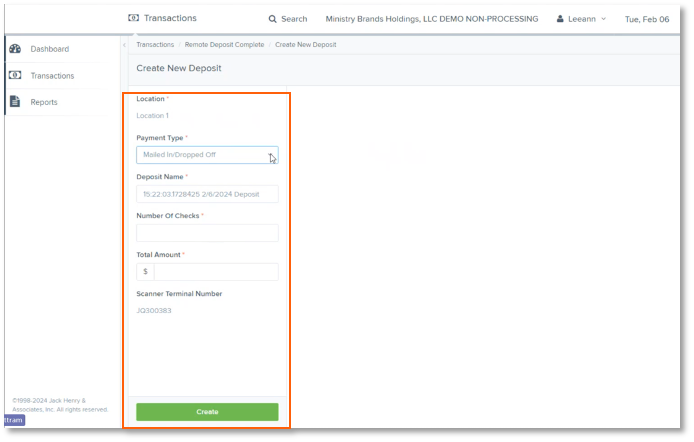Screen dimensions: 694x442
Task: Click the Transactions money icon in header
Action: (134, 18)
